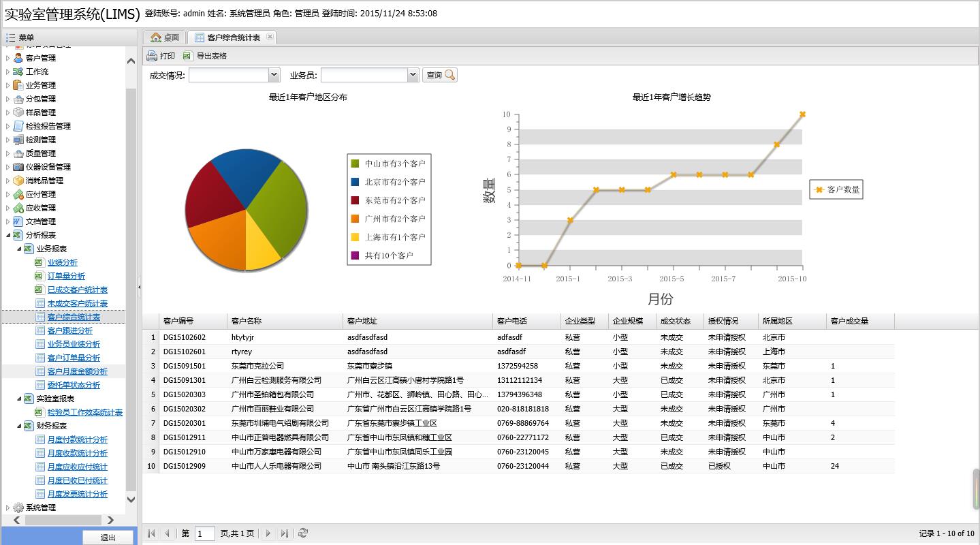This screenshot has height=545, width=980.
Task: Collapse the 分析报表 tree node
Action: pyautogui.click(x=8, y=235)
